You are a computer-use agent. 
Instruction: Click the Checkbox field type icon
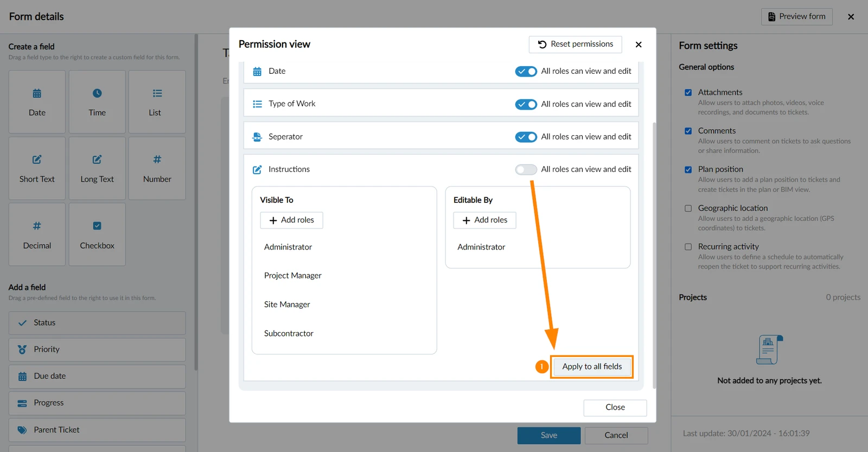[97, 226]
